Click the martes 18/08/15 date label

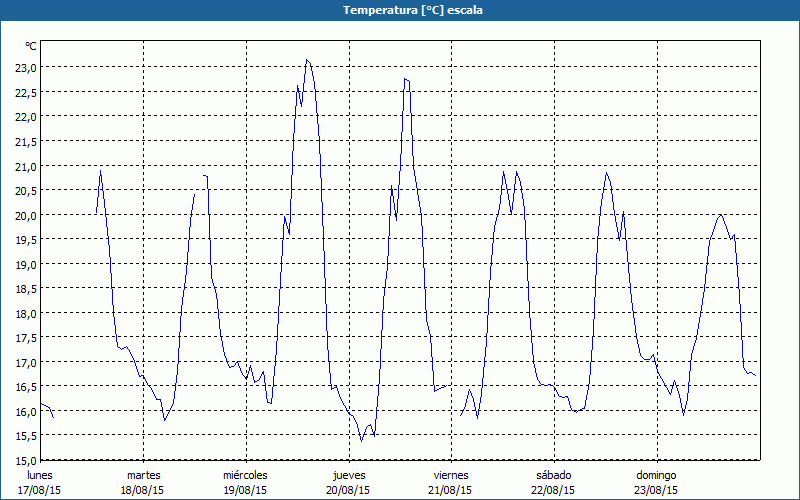(x=144, y=482)
